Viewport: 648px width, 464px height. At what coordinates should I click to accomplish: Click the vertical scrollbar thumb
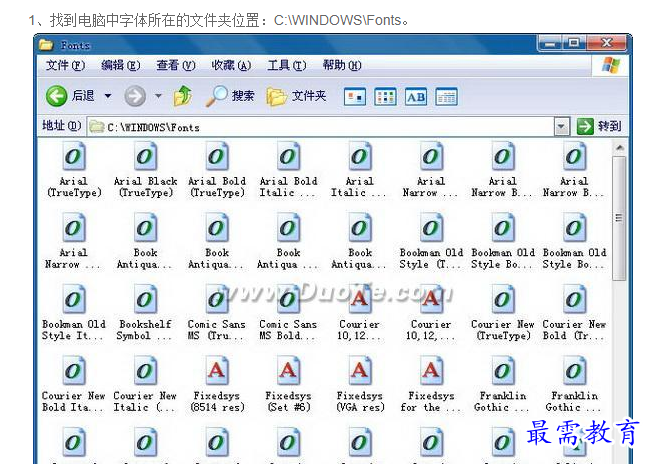pyautogui.click(x=619, y=218)
